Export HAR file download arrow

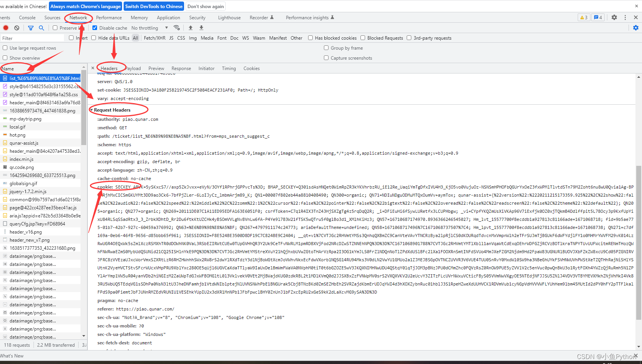coord(201,28)
